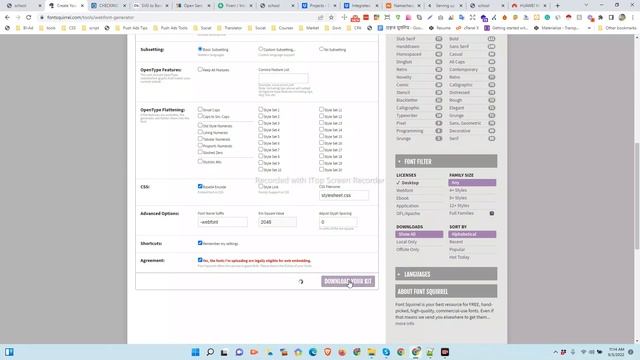Open the Widgets icon on the taskbar's left end
The width and height of the screenshot is (640, 360).
[9, 352]
